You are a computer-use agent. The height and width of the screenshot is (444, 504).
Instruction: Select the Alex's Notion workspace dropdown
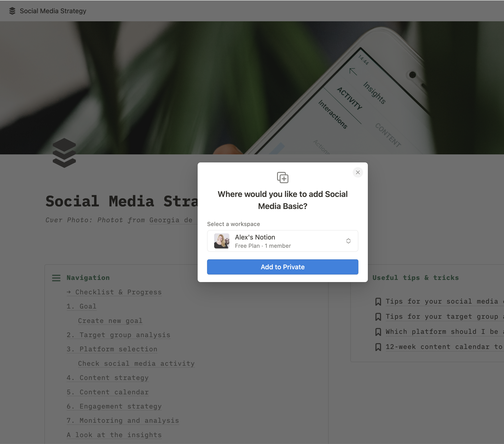point(283,241)
